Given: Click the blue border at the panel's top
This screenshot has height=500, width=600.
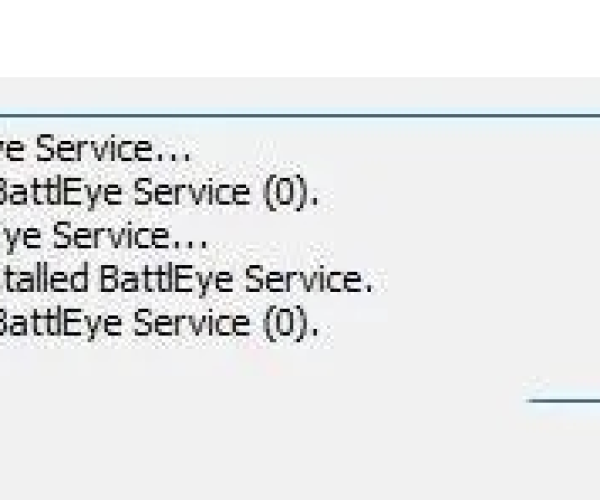Looking at the screenshot, I should click(300, 115).
